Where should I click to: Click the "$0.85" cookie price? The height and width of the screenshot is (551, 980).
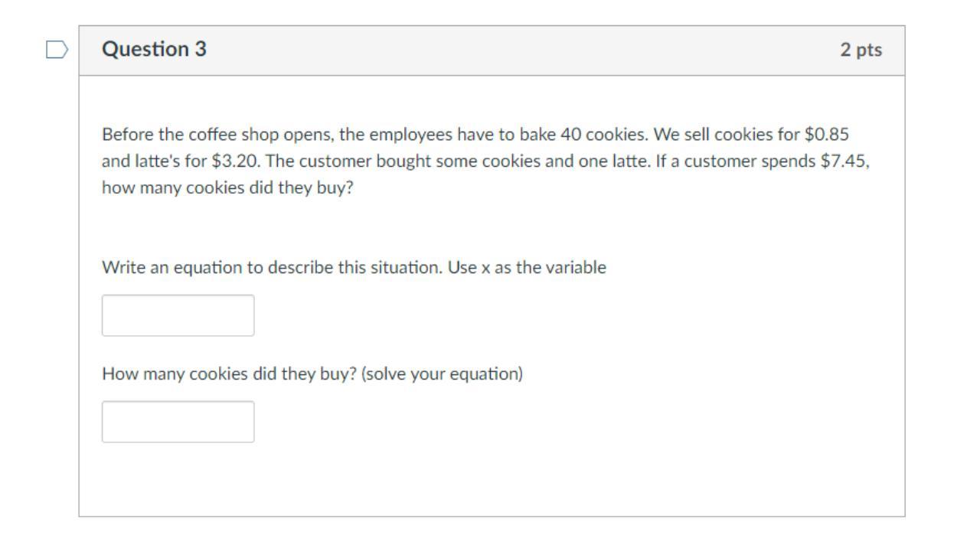[826, 135]
